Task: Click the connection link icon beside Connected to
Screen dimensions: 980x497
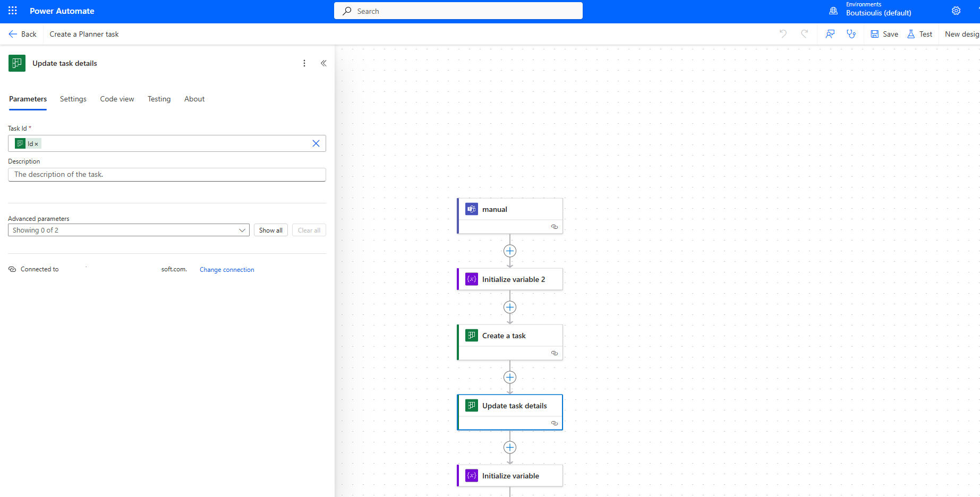Action: (12, 269)
